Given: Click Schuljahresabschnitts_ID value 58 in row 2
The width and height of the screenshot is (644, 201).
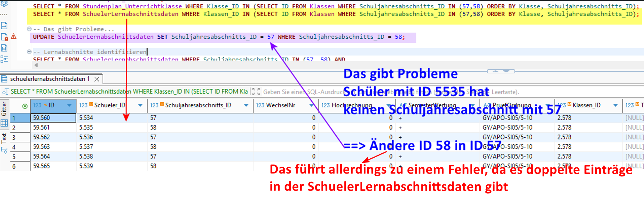Looking at the screenshot, I should 200,128.
